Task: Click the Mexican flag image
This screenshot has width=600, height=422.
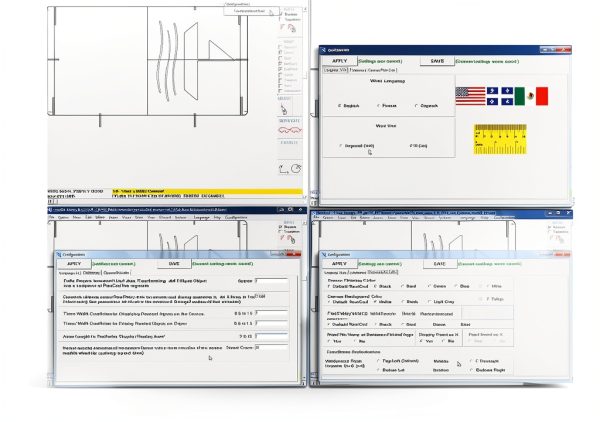Action: coord(531,96)
